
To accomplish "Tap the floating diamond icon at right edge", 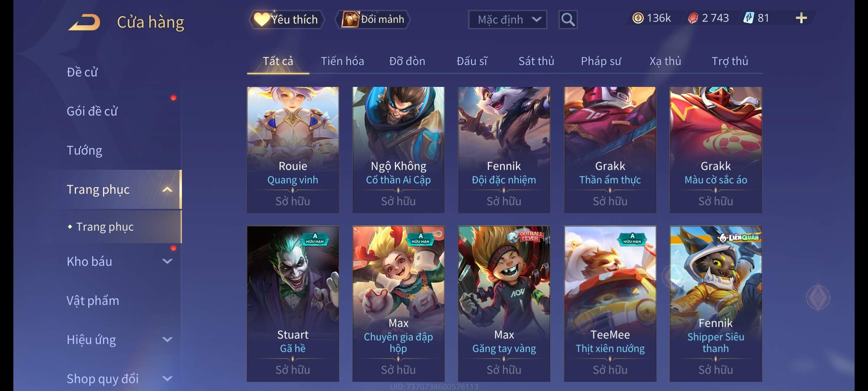I will coord(818,298).
